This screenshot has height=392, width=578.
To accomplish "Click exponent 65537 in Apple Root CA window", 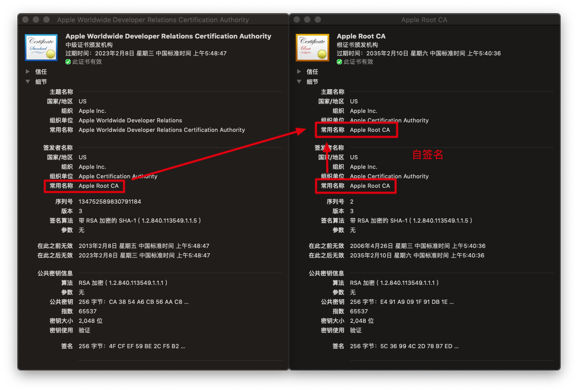I will click(358, 311).
